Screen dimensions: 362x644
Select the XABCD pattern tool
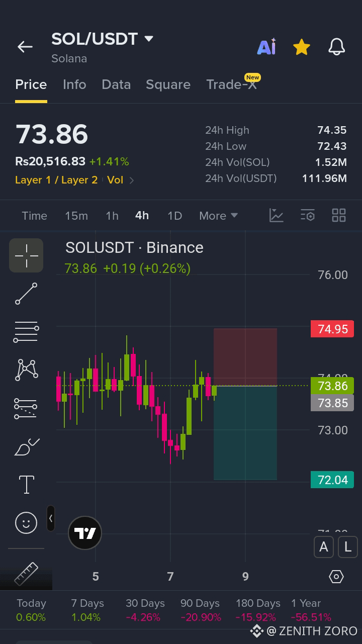pos(26,370)
